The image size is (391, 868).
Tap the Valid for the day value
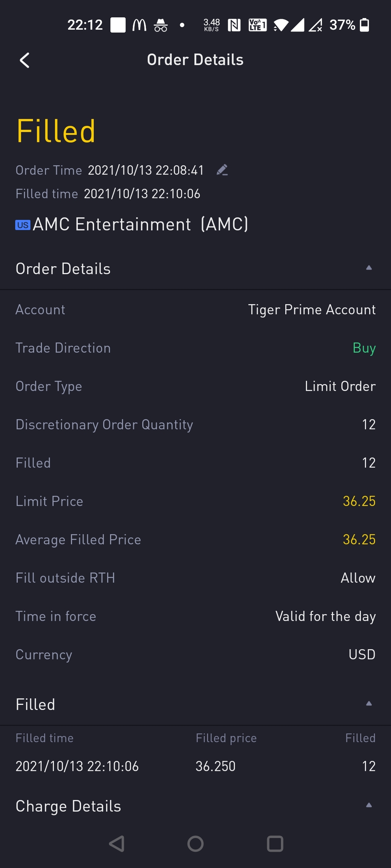(325, 616)
